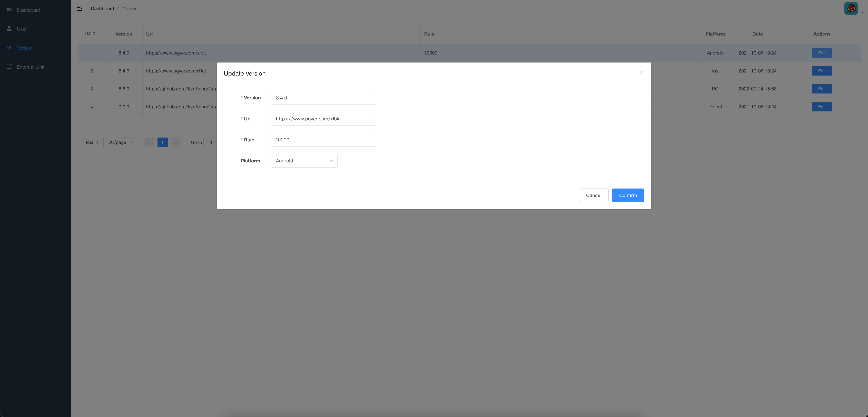Go to Dashboard breadcrumb link
The height and width of the screenshot is (417, 868).
(x=102, y=8)
